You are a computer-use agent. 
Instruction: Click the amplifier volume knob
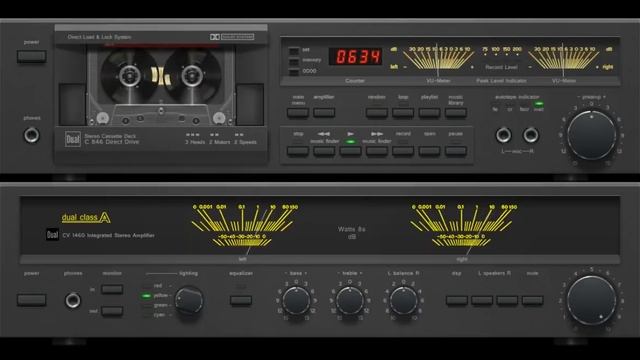point(591,301)
